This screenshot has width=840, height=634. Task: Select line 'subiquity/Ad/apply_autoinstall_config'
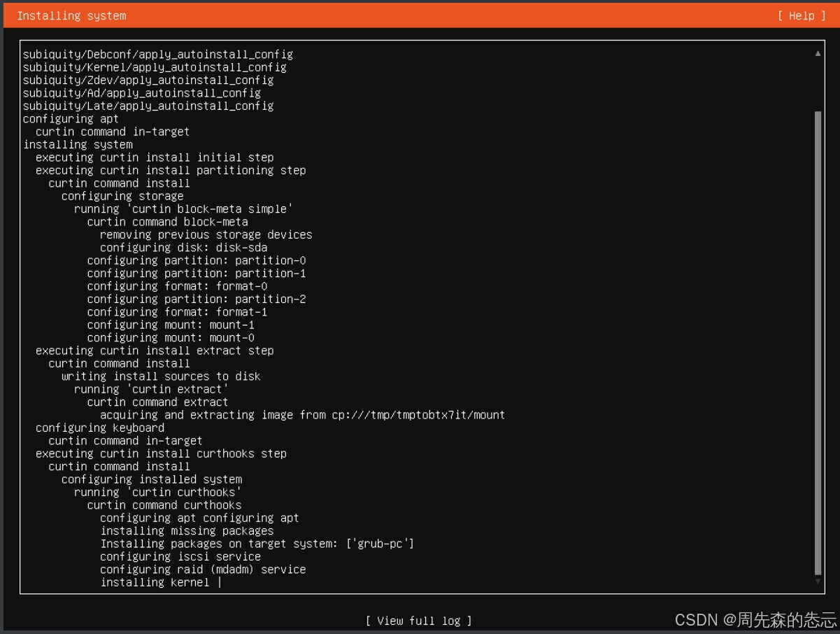pyautogui.click(x=142, y=93)
